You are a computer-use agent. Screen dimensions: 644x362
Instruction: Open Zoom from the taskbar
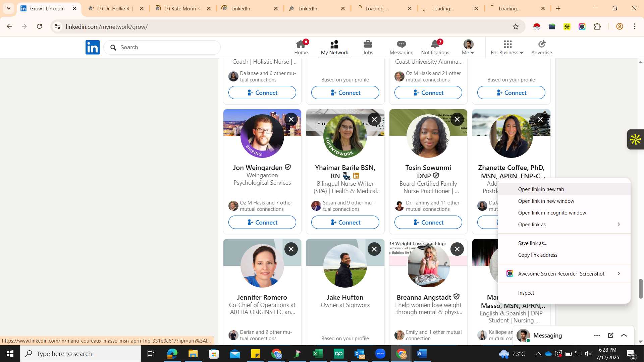tap(380, 354)
